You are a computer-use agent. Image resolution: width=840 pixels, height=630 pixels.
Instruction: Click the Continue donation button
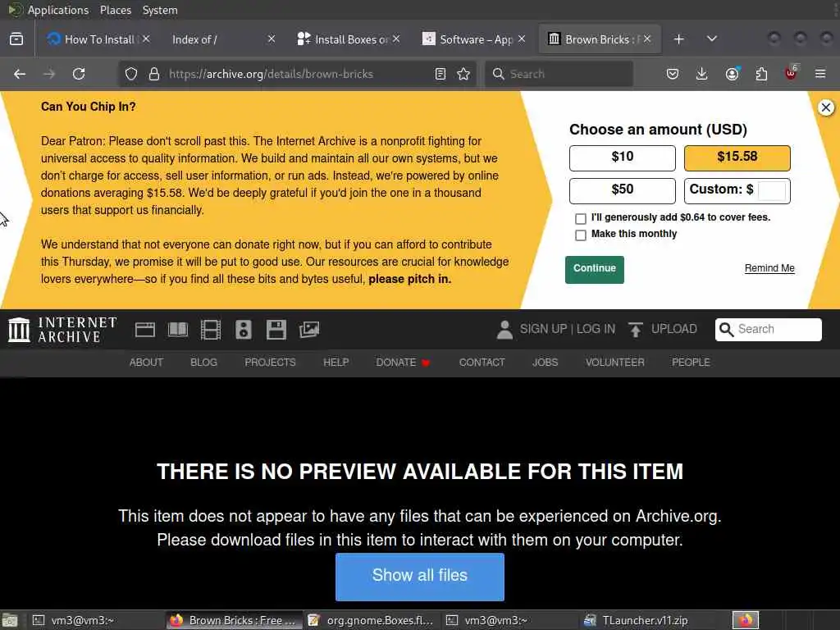click(x=594, y=269)
